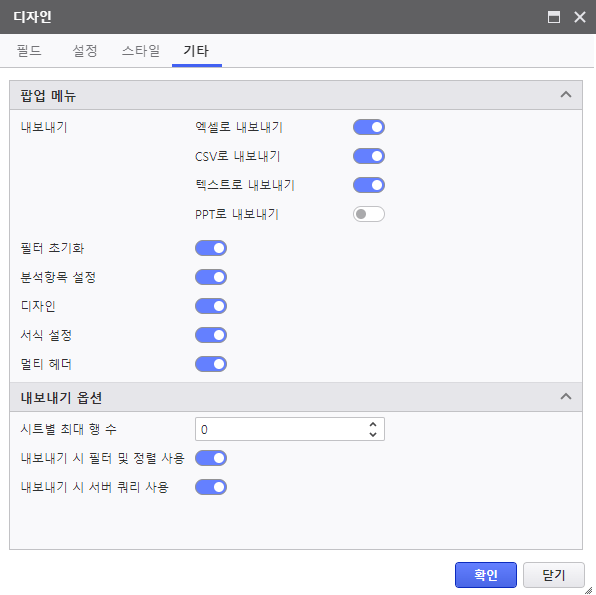Increase 시트별 최대 행 수 value
The image size is (596, 595).
[x=373, y=424]
